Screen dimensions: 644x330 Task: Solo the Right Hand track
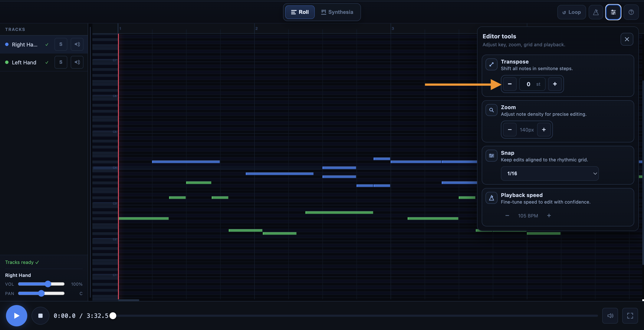(61, 44)
